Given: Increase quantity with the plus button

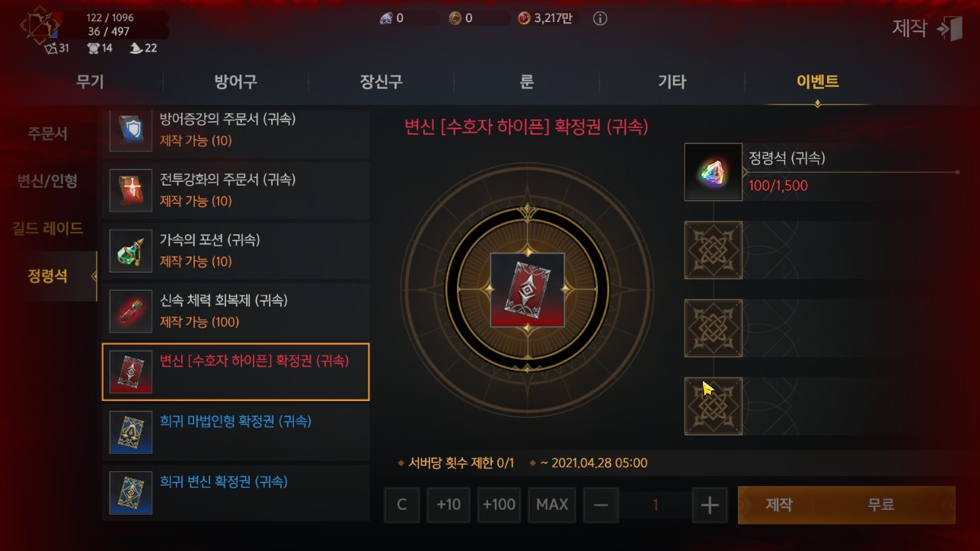Looking at the screenshot, I should pyautogui.click(x=709, y=505).
